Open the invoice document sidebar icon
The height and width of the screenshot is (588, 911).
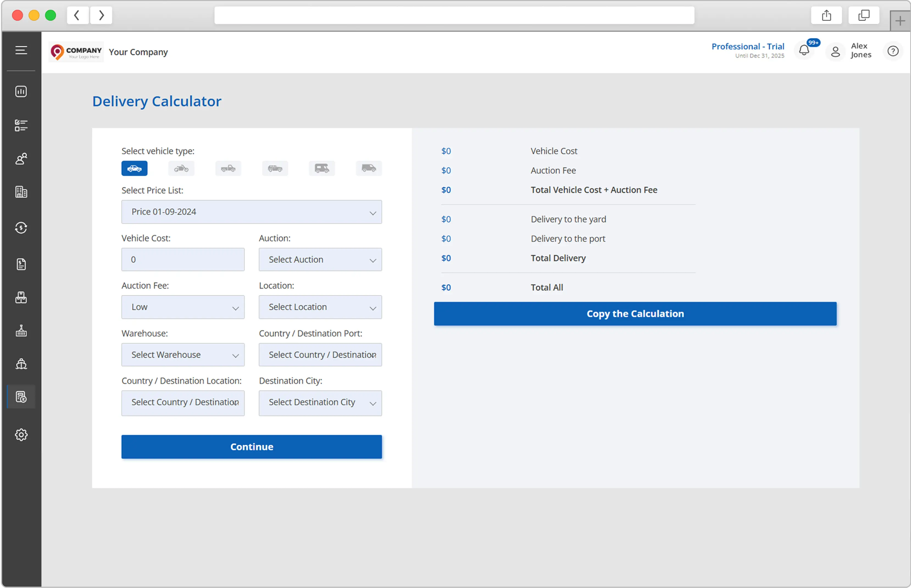point(21,264)
